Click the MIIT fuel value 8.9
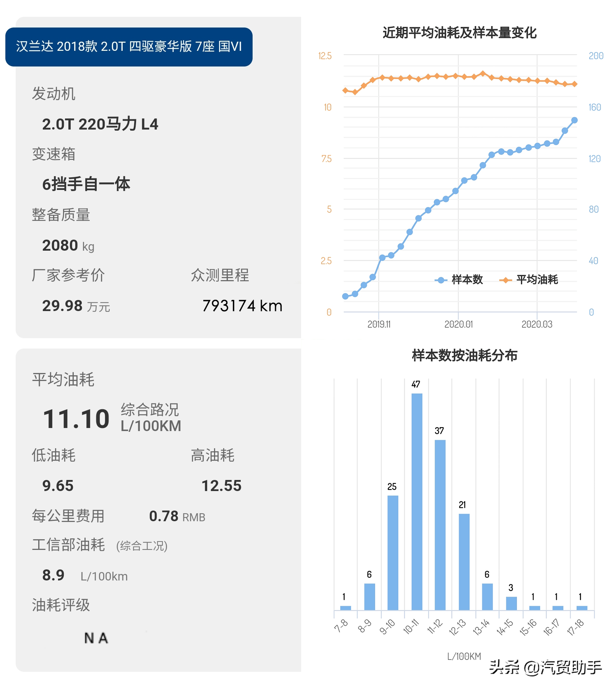This screenshot has height=689, width=616. pyautogui.click(x=53, y=575)
